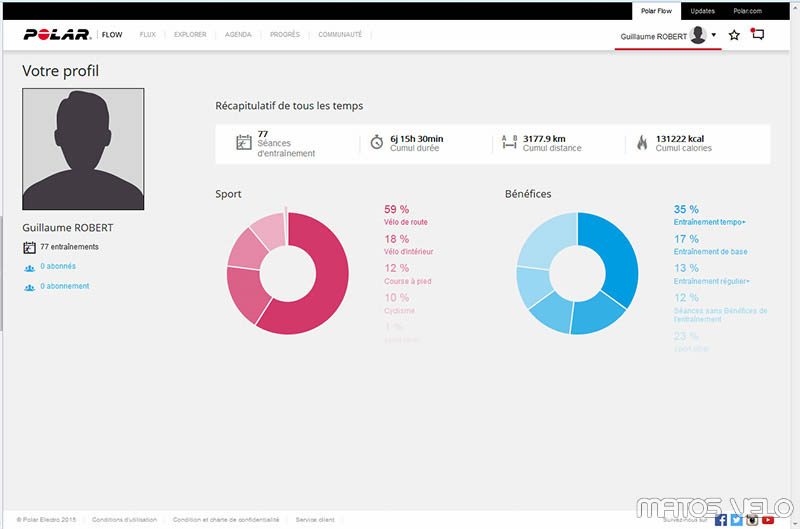Viewport: 800px width, 529px height.
Task: Go to the AGENDA section
Action: (x=238, y=35)
